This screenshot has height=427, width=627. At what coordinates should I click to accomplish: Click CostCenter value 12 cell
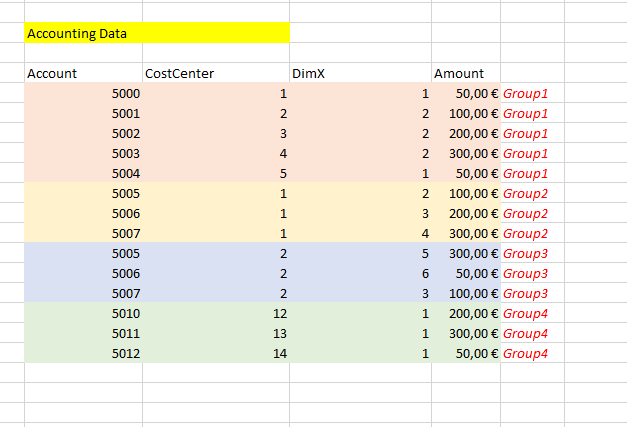(216, 313)
